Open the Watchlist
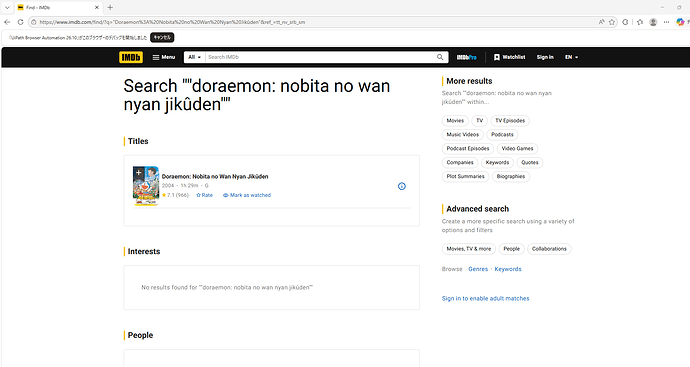This screenshot has width=690, height=367. point(509,57)
